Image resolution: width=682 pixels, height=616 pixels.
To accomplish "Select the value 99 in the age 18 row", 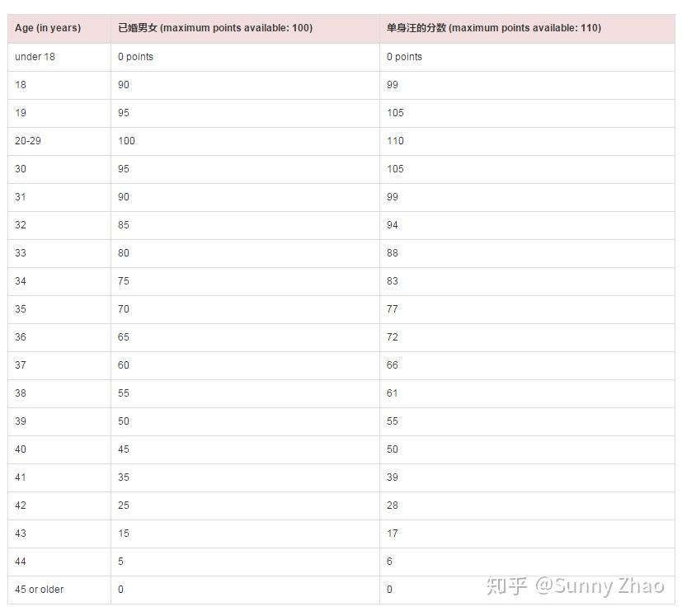I will pos(393,85).
